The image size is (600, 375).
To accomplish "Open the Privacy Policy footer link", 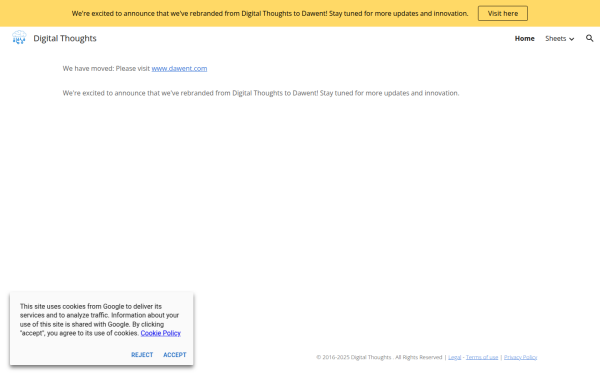I will (520, 357).
